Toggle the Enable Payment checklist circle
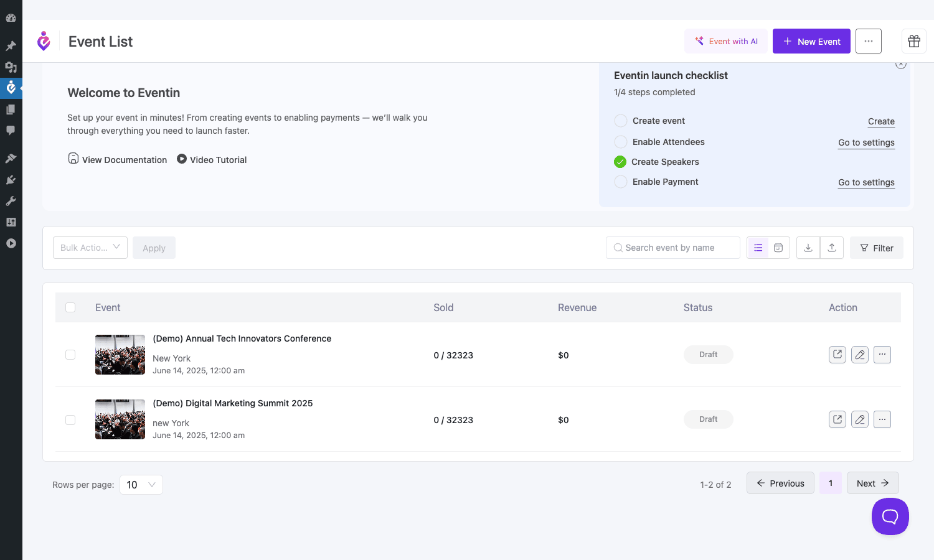The image size is (934, 560). (x=621, y=182)
